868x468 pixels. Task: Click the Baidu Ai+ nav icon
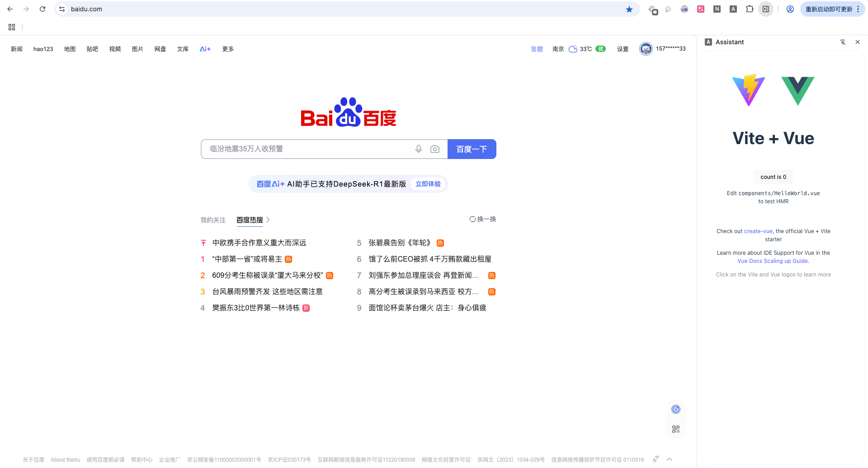(x=205, y=49)
